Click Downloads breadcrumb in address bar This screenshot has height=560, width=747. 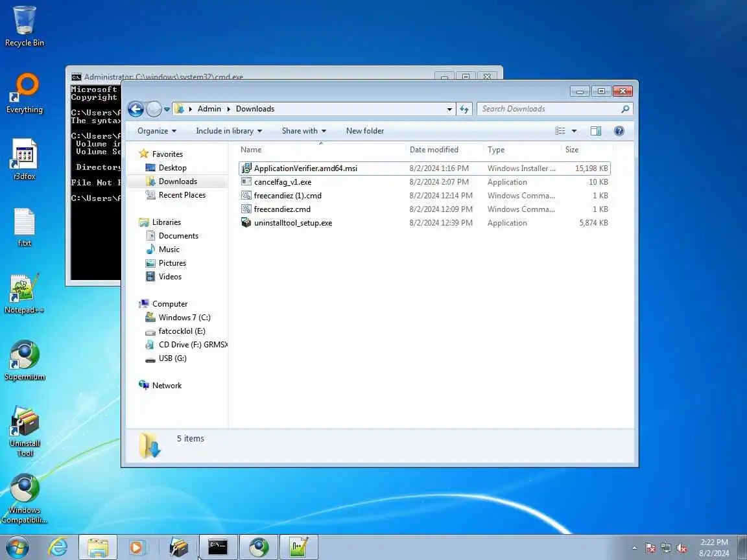255,109
